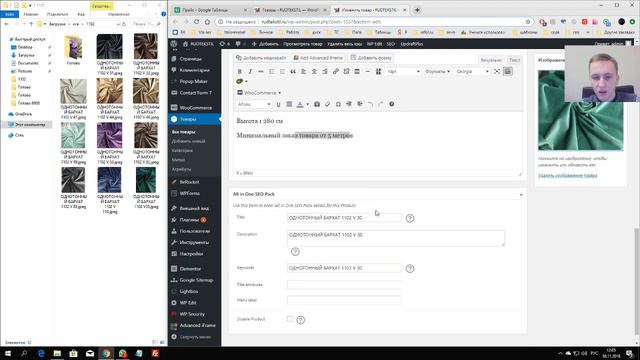Expand the WooCommerce shortcode dropdown
640x360 pixels.
[x=259, y=93]
